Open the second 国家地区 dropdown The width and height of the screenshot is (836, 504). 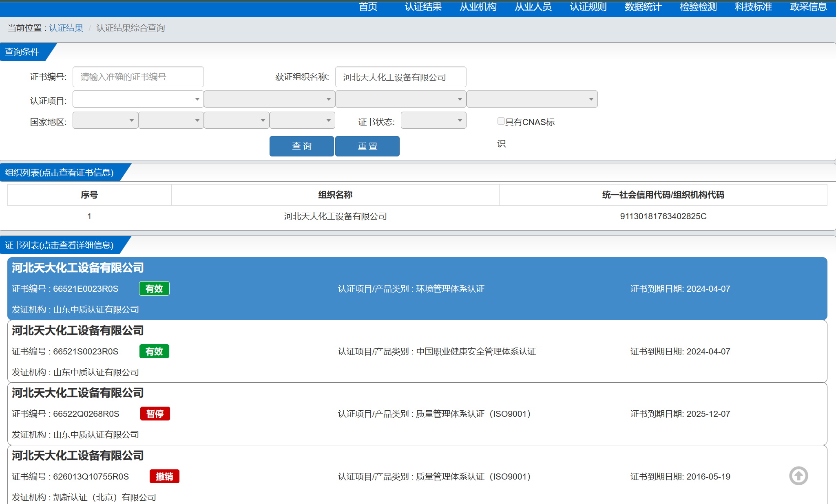(x=171, y=120)
